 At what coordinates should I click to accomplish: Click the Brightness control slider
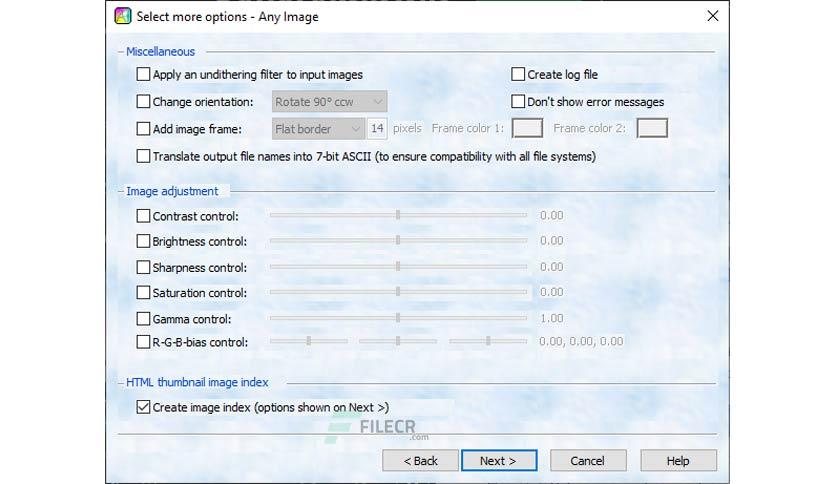tap(398, 240)
